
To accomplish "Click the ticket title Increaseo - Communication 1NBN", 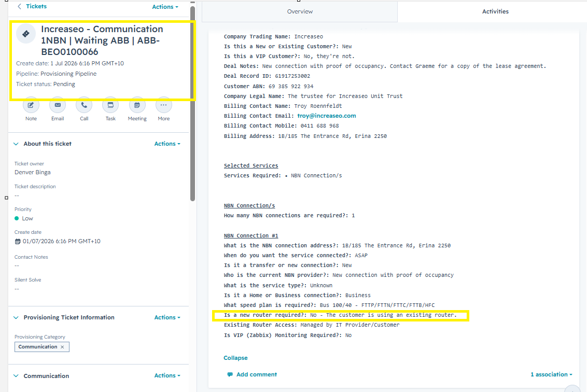I will pyautogui.click(x=102, y=40).
